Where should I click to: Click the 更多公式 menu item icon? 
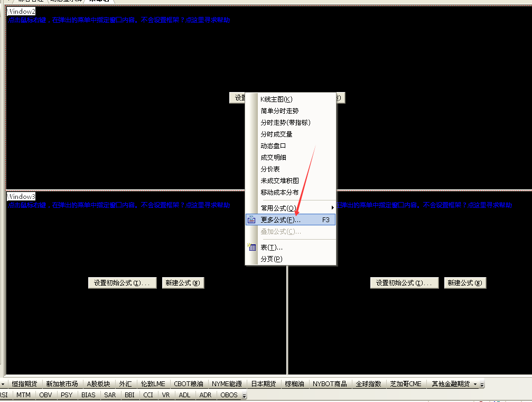(x=251, y=220)
